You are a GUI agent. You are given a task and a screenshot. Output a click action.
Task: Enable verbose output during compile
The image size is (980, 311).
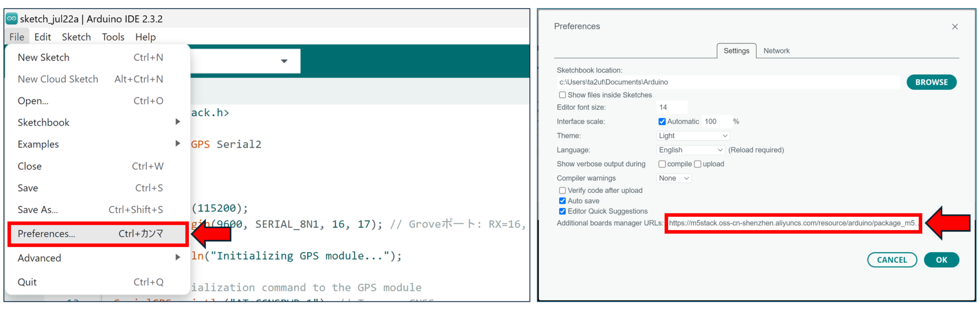coord(662,164)
